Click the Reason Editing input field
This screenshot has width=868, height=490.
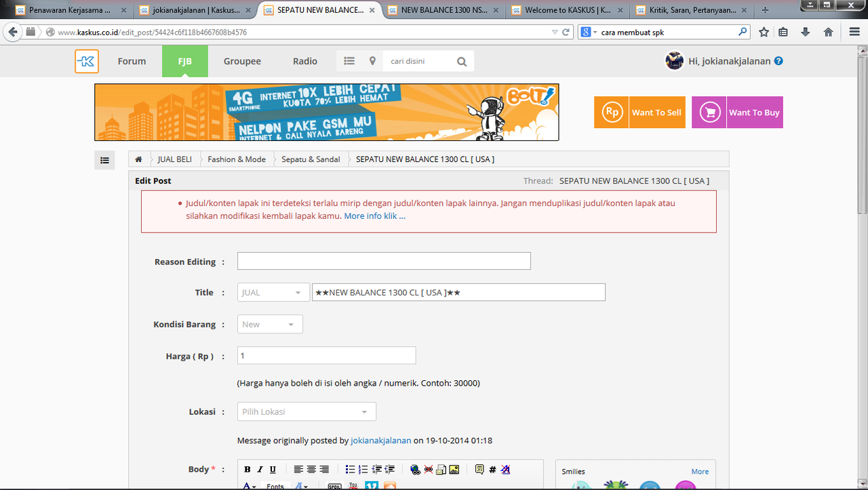click(x=384, y=261)
